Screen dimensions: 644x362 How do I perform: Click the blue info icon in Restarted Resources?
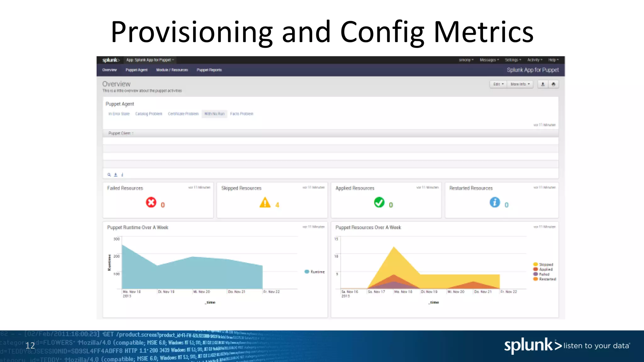point(495,202)
